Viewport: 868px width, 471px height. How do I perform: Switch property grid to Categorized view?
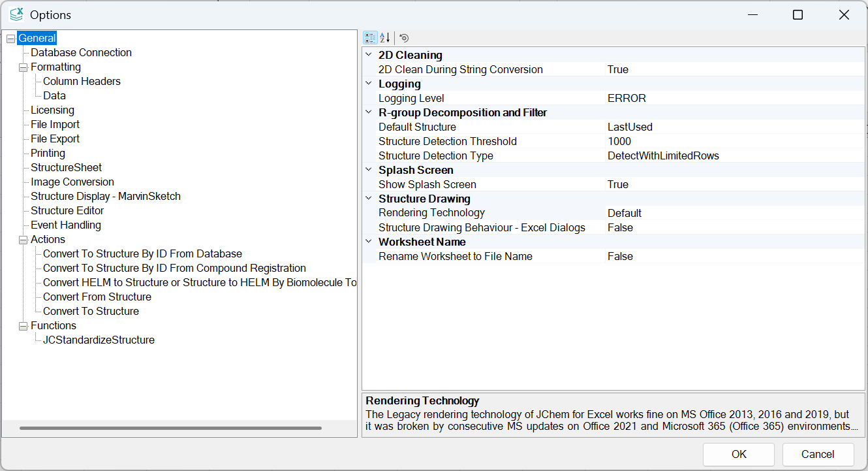coord(370,38)
